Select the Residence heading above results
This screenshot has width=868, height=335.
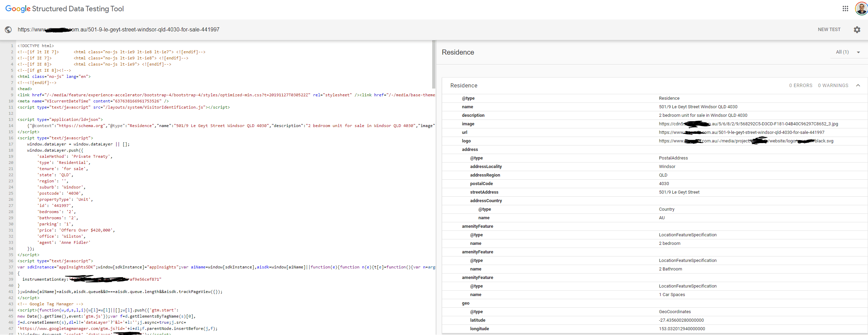pos(458,52)
